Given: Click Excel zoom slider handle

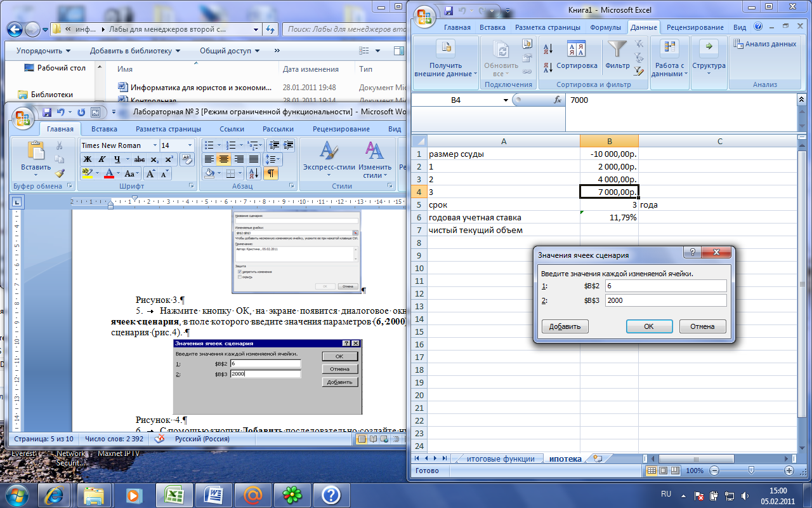Looking at the screenshot, I should (x=751, y=471).
